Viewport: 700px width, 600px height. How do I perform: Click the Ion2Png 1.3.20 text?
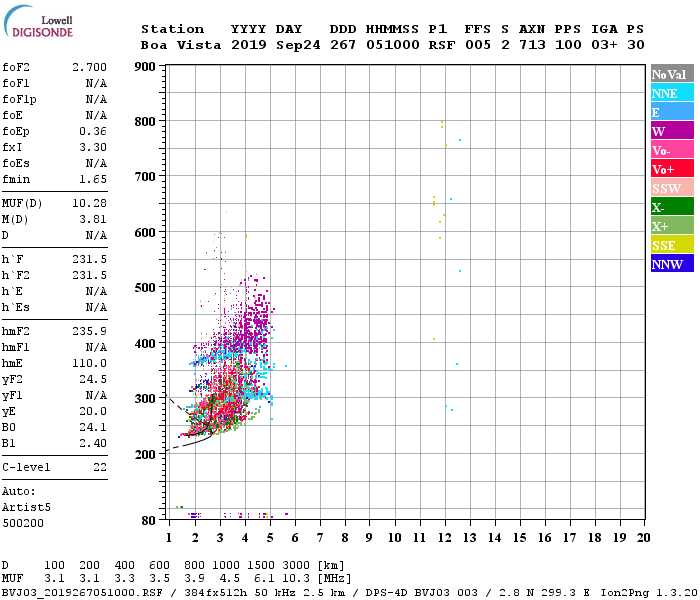[649, 592]
